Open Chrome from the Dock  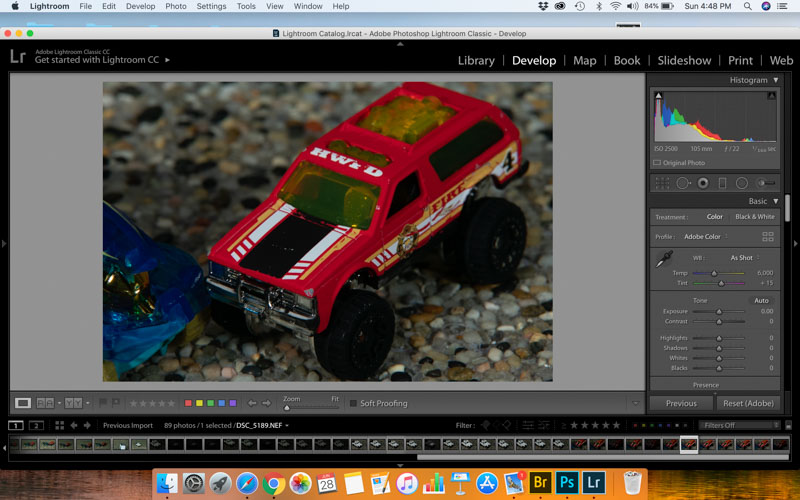pyautogui.click(x=274, y=483)
